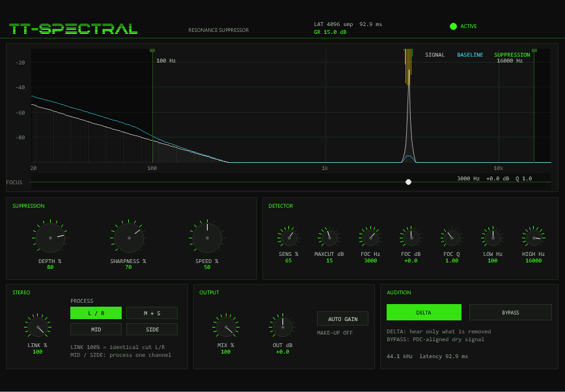Click the MAXCUT dB knob
565x392 pixels.
(x=329, y=238)
